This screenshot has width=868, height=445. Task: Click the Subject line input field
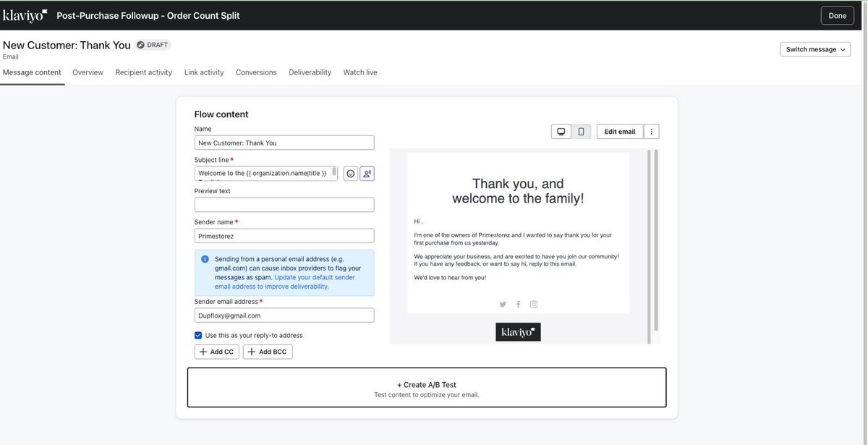click(265, 174)
